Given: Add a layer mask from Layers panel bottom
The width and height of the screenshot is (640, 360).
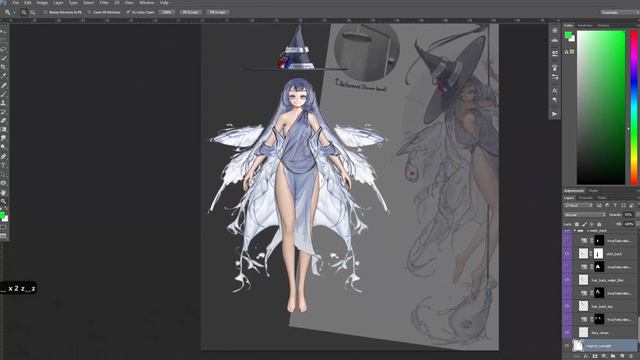Looking at the screenshot, I should pyautogui.click(x=595, y=356).
